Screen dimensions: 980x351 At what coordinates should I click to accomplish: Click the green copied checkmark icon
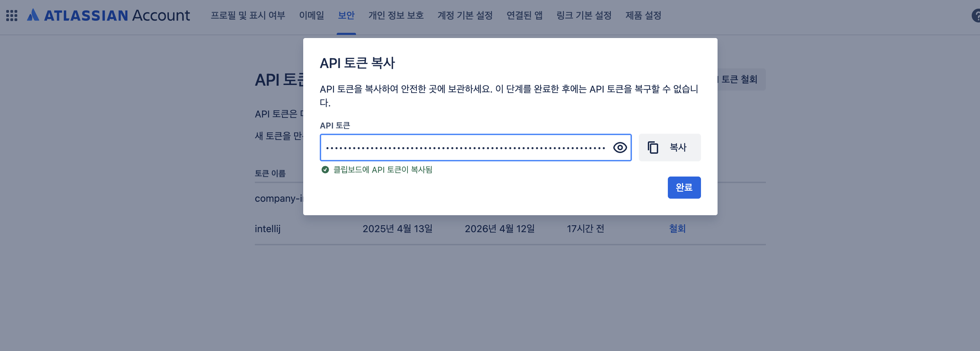(325, 169)
